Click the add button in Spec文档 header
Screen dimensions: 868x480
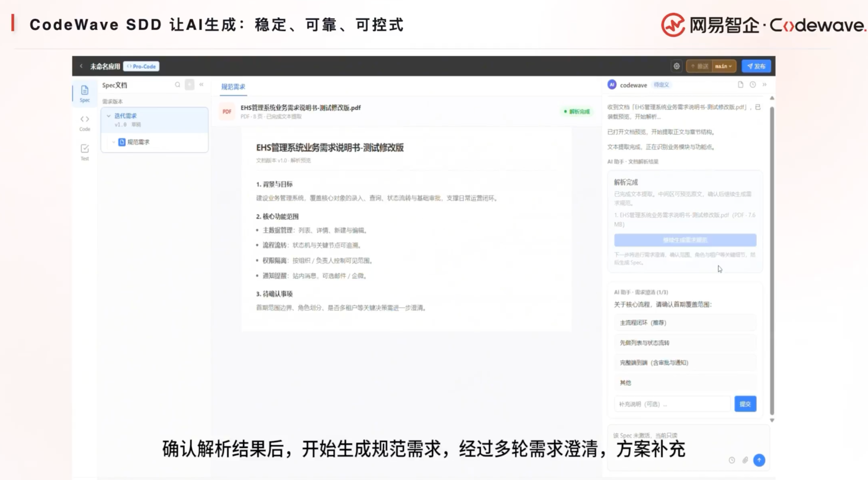[x=190, y=85]
